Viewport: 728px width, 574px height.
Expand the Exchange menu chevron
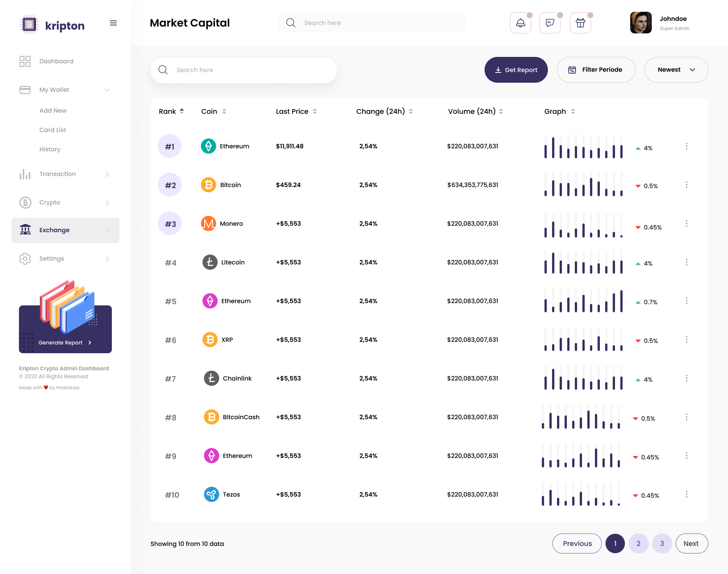[107, 231]
